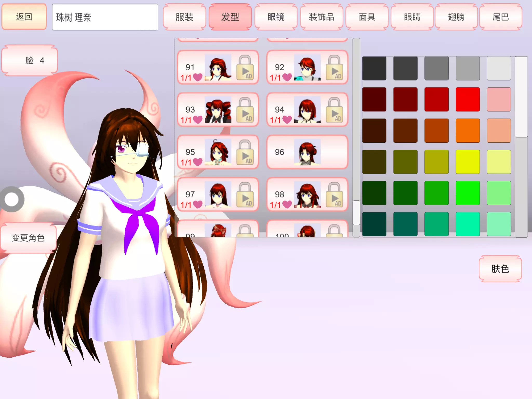Screen dimensions: 532x399
Task: Tap the locked AD icon on hairstyle 91
Action: (x=245, y=68)
